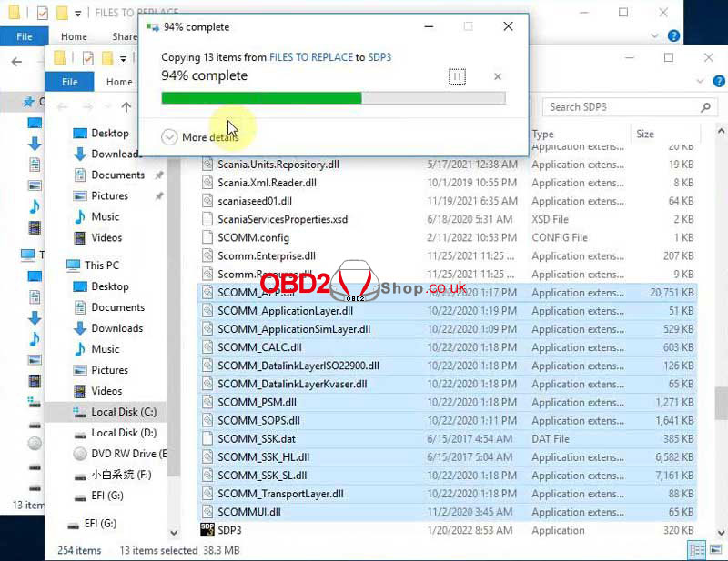Sort by Size column header
This screenshot has height=561, width=728.
click(645, 134)
